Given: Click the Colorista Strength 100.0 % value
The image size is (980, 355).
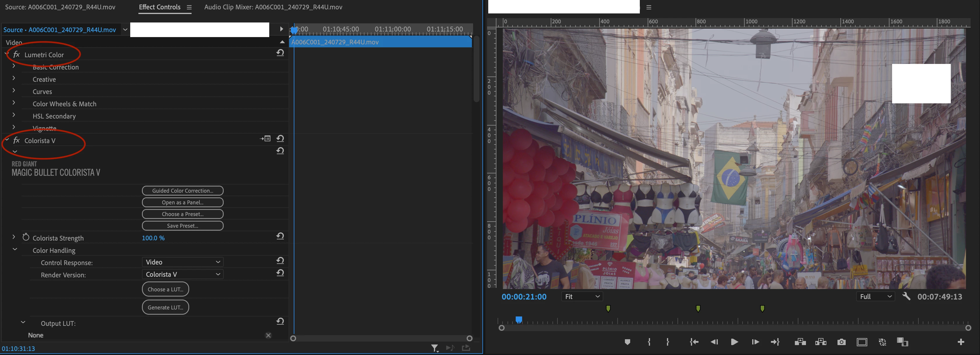Looking at the screenshot, I should (153, 238).
